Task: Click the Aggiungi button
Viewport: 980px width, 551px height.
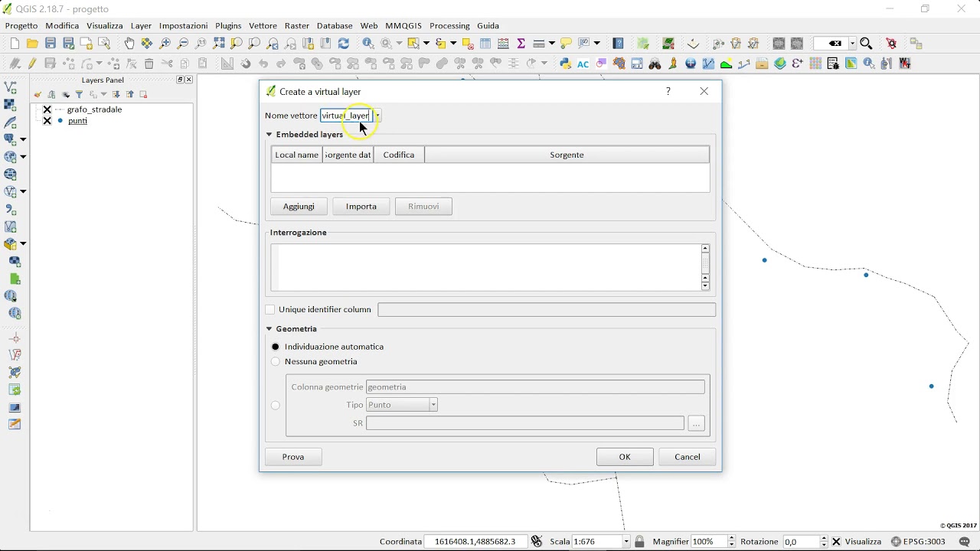Action: click(x=299, y=207)
